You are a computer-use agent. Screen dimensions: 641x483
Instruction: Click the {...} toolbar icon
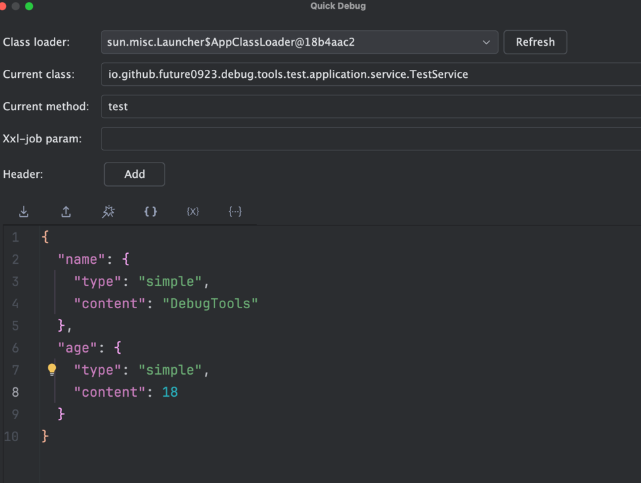pos(235,212)
